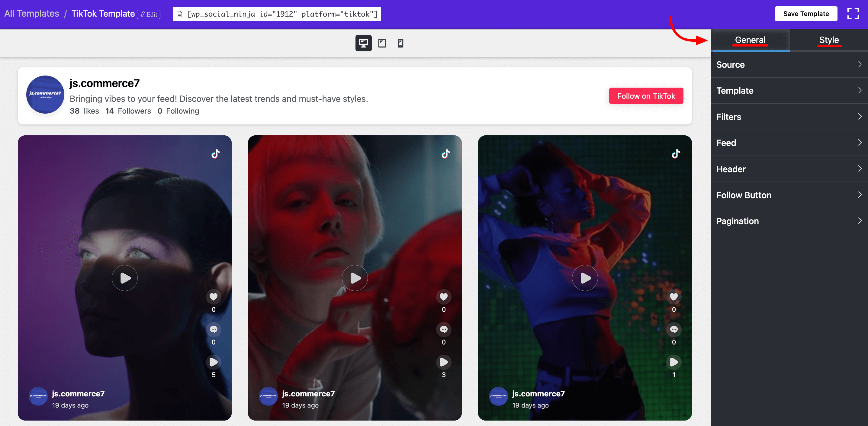The image size is (868, 426).
Task: Expand the Filters settings section
Action: (789, 117)
